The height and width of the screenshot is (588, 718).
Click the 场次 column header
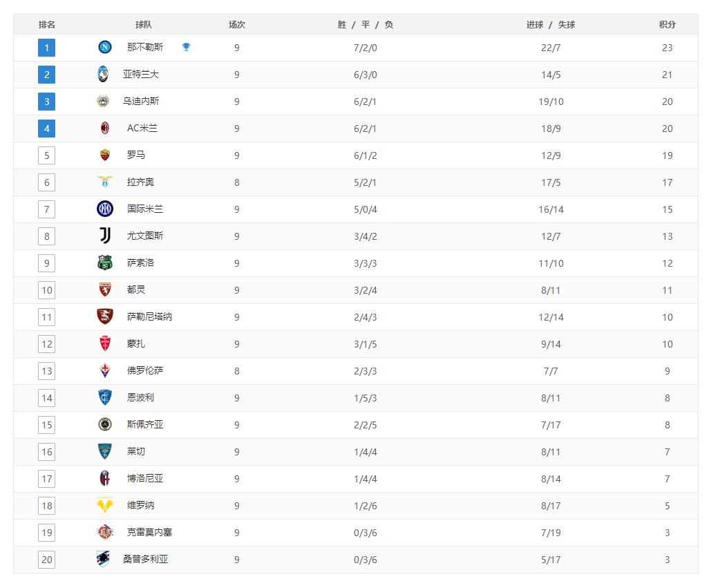coord(237,25)
